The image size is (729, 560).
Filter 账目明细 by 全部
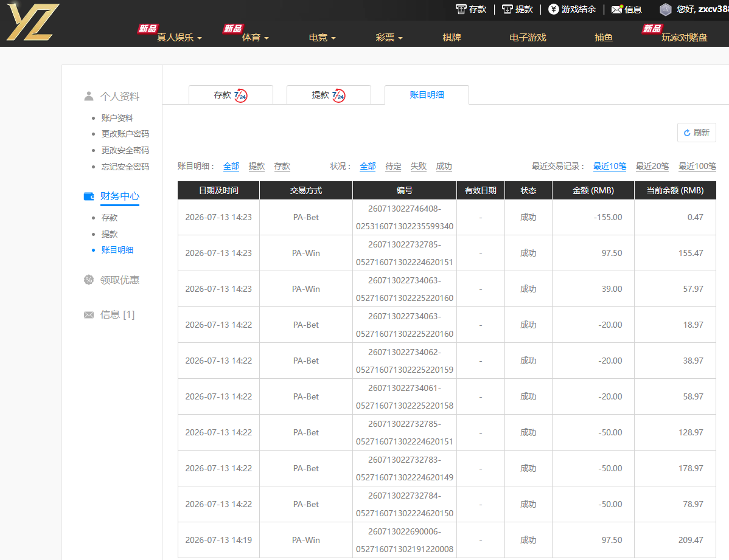coord(231,166)
